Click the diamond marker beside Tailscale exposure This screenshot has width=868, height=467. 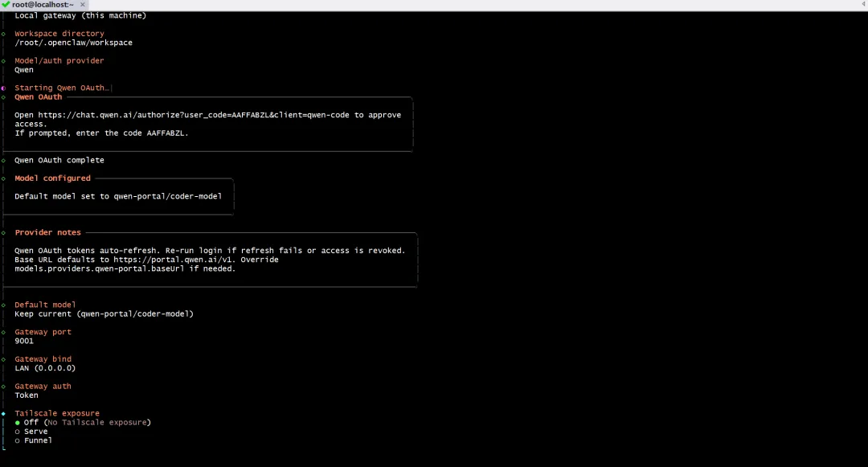[x=3, y=413]
